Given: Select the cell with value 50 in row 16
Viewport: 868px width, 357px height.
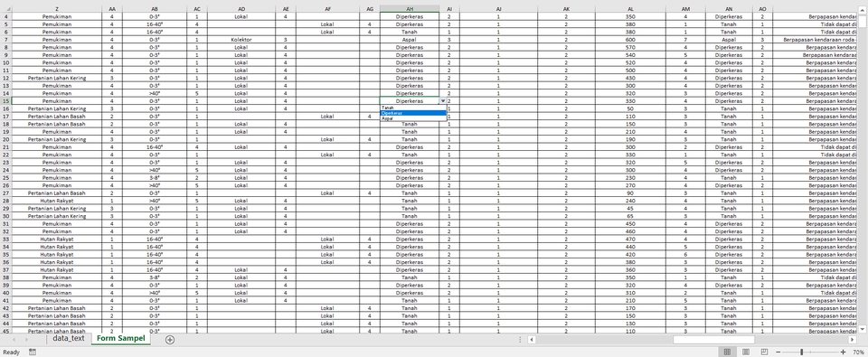Looking at the screenshot, I should [630, 109].
